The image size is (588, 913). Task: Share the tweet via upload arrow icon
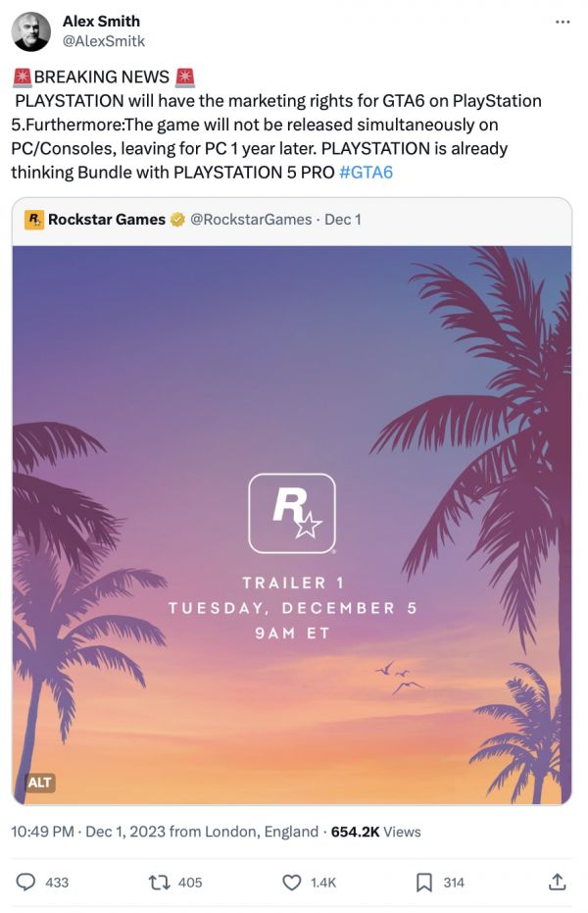pyautogui.click(x=557, y=882)
